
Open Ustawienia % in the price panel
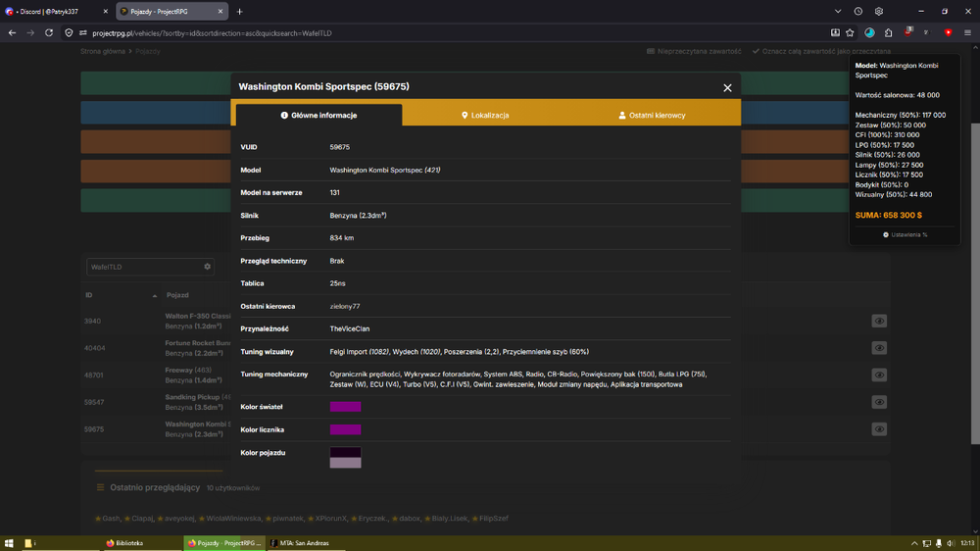(905, 234)
